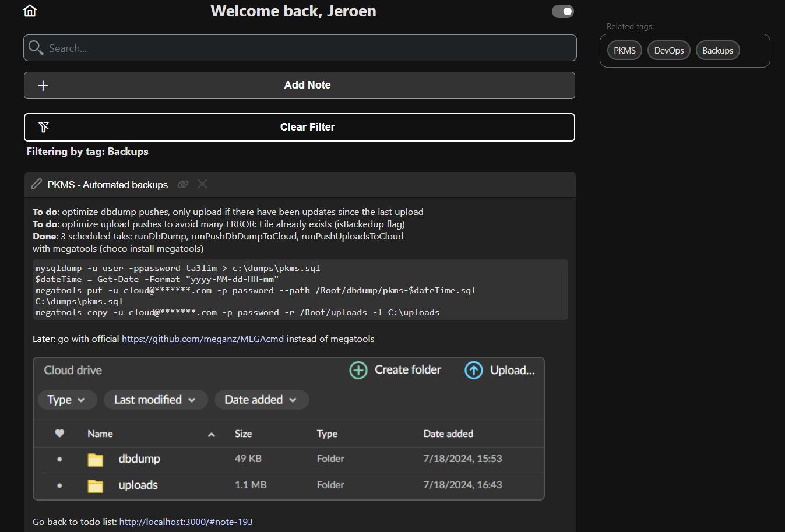Click the Cloud drive heading
This screenshot has height=532, width=785.
point(73,370)
